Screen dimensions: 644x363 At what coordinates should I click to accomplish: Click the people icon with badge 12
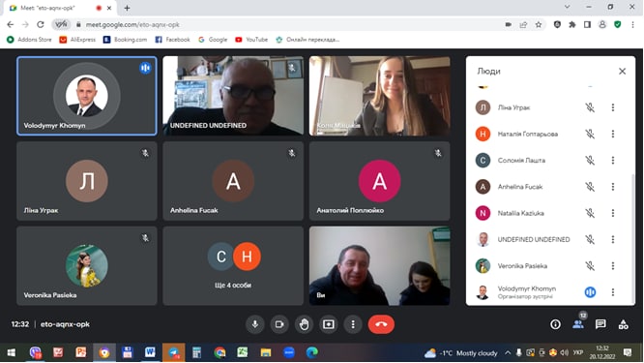click(578, 324)
